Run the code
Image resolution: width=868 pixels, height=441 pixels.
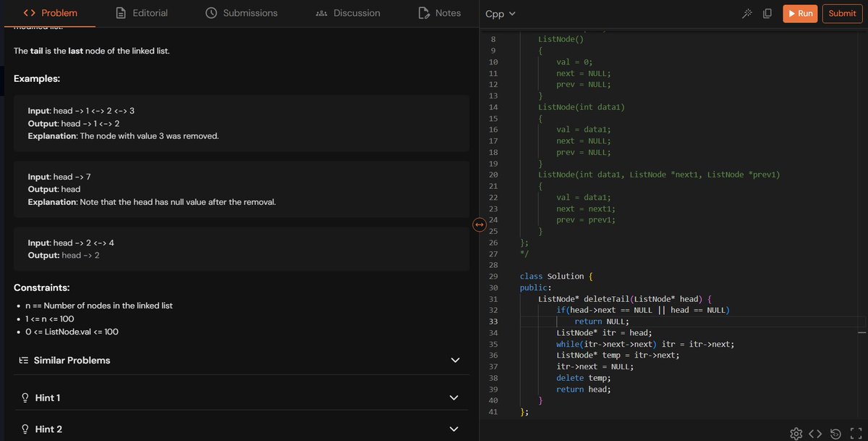[801, 14]
